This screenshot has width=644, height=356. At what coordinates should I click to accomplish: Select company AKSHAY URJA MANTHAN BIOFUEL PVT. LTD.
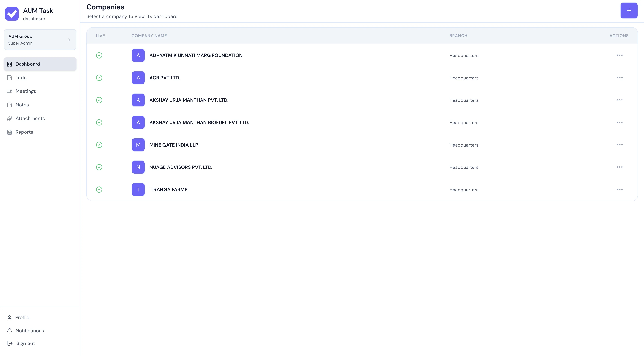[x=199, y=122]
